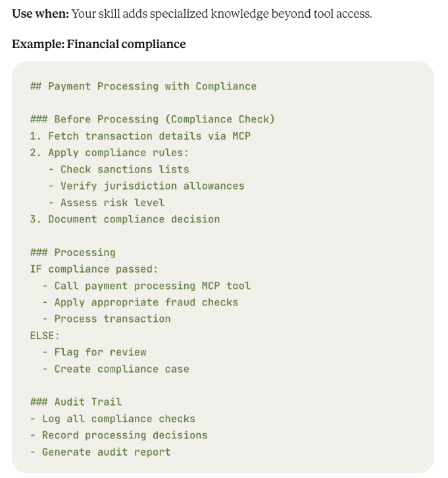Click the 'IF compliance passed:' line

coord(94,269)
